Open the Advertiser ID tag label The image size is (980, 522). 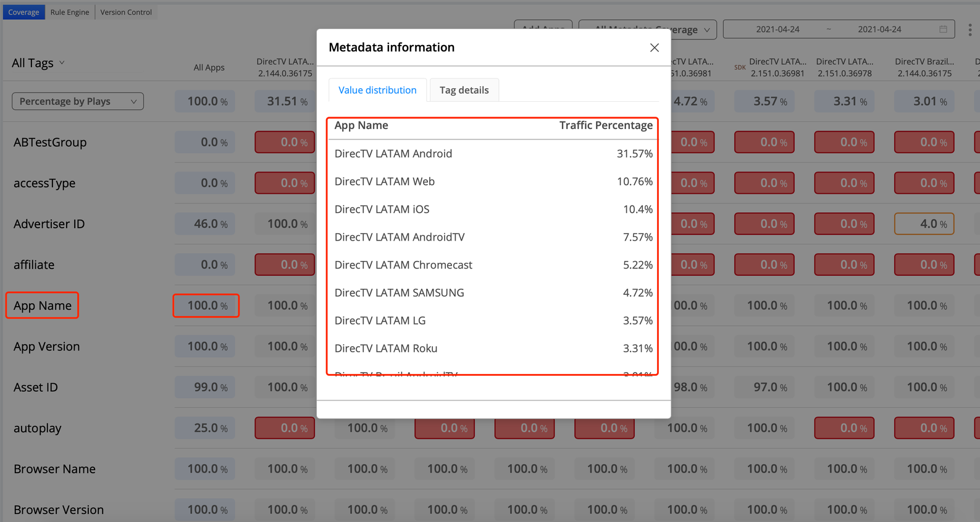(x=49, y=224)
